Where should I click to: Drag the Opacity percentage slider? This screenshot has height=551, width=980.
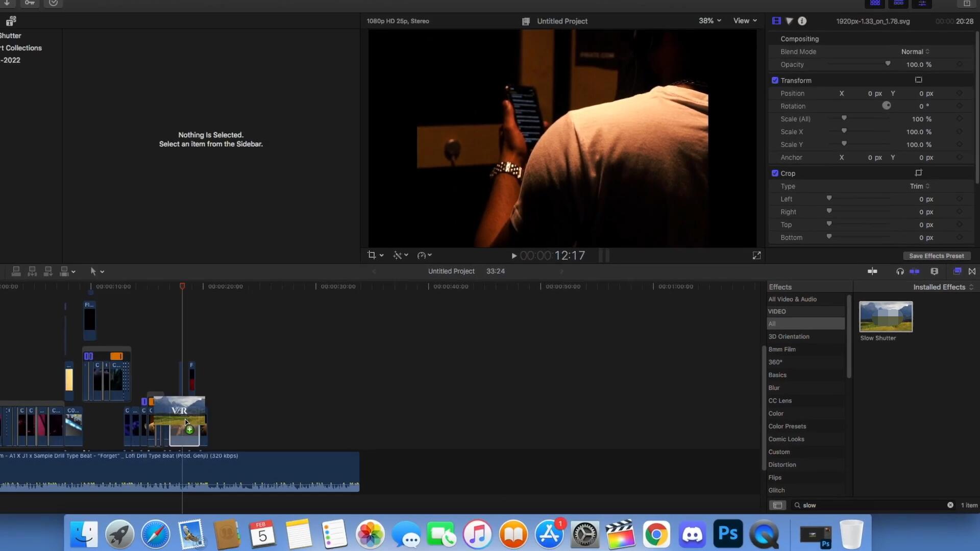coord(888,64)
